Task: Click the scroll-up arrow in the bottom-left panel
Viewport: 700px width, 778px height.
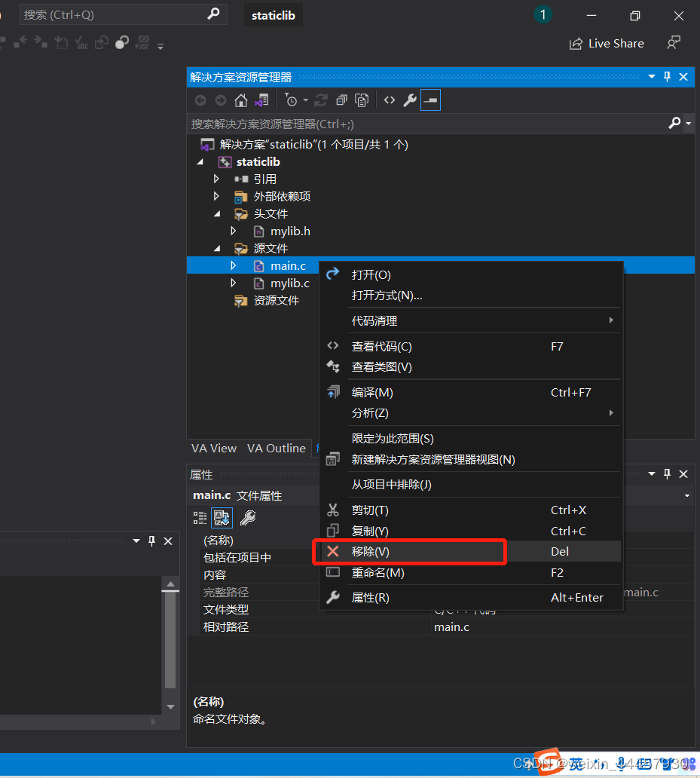Action: 170,584
